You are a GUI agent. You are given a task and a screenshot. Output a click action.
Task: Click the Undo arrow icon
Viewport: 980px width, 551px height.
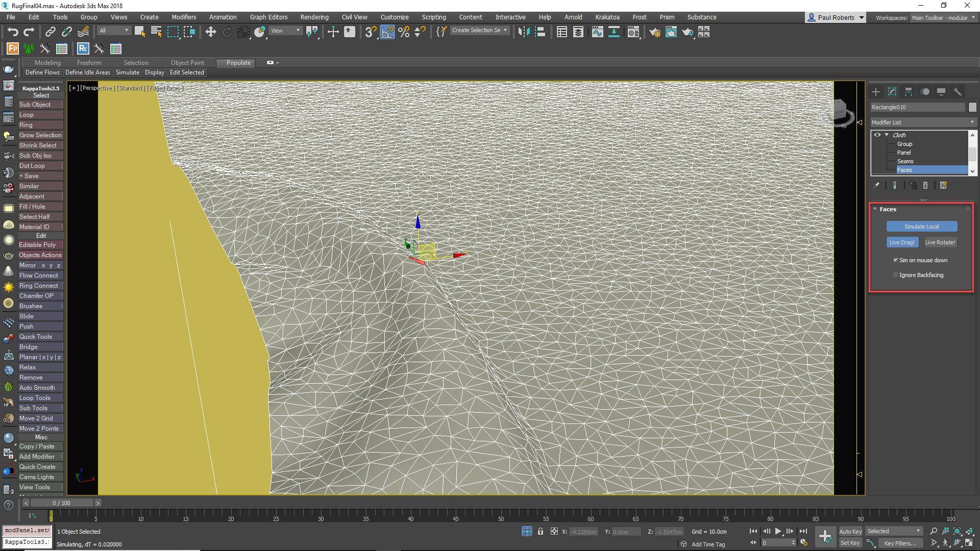tap(13, 32)
